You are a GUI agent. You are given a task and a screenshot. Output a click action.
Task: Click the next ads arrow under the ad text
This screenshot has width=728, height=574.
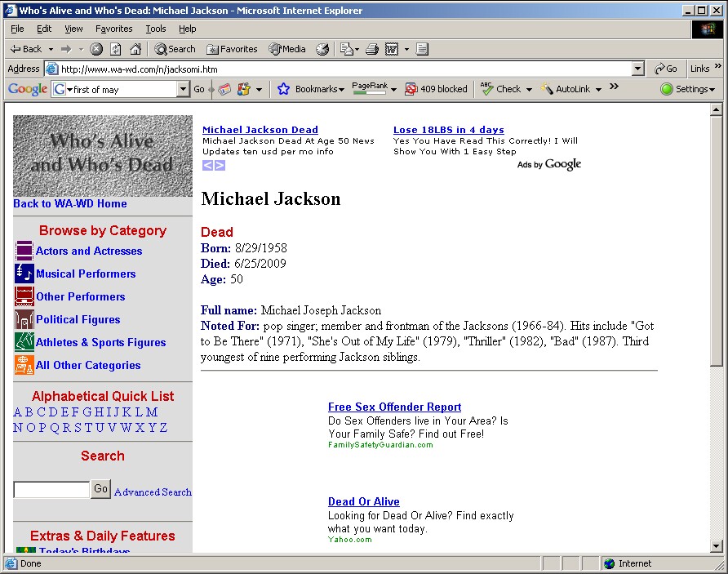[x=220, y=165]
